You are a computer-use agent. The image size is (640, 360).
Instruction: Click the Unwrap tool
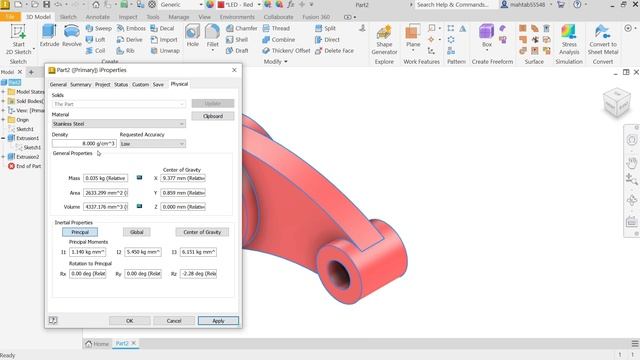pyautogui.click(x=165, y=51)
